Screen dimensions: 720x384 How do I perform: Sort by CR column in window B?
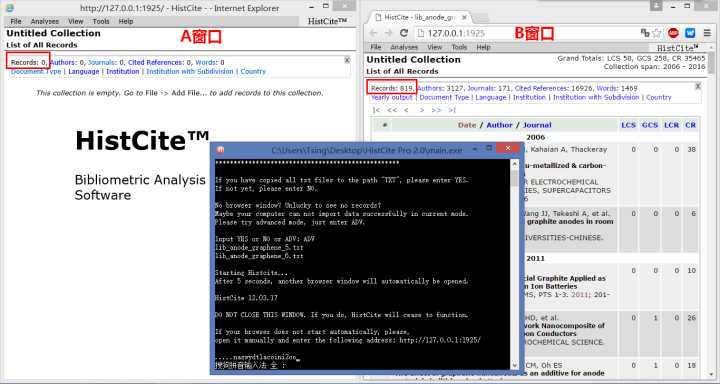pyautogui.click(x=690, y=125)
